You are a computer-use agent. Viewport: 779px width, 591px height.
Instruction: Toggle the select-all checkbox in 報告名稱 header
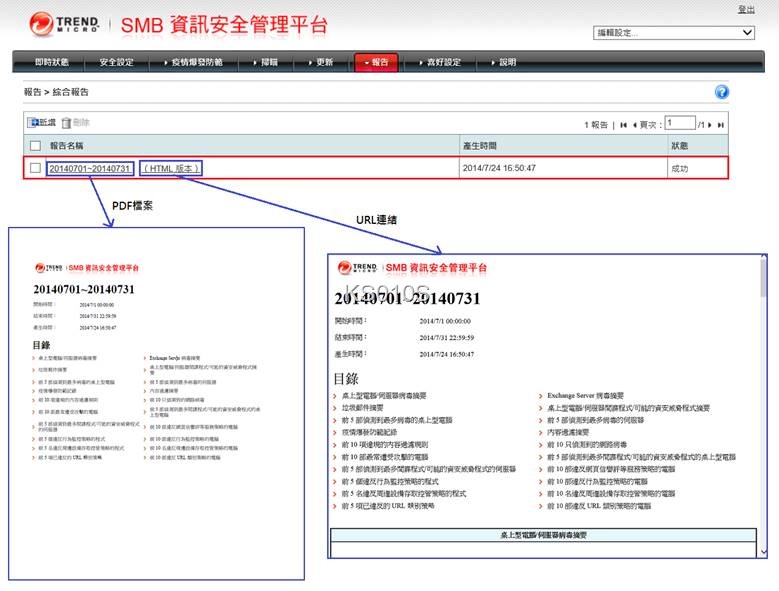pyautogui.click(x=35, y=146)
